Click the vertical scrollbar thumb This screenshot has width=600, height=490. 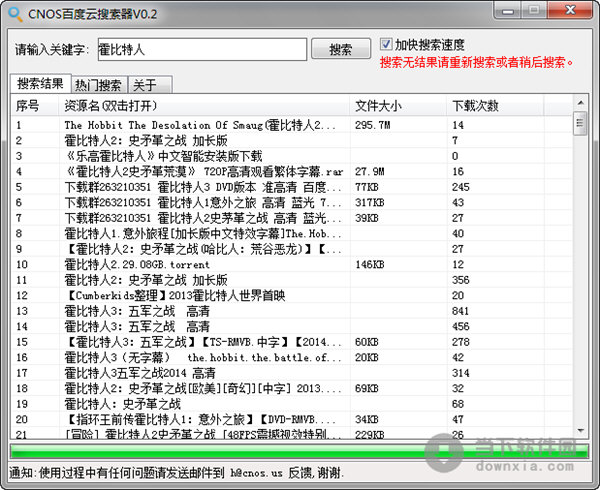[x=580, y=124]
